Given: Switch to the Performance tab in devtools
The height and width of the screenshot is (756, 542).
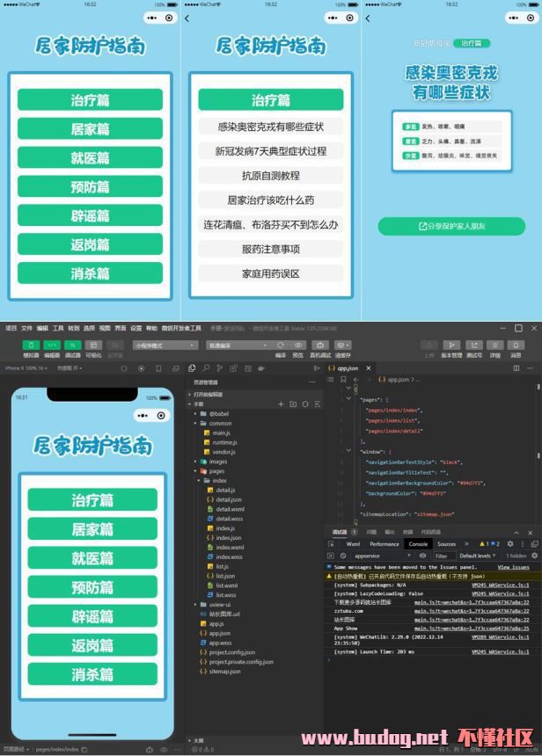Looking at the screenshot, I should coord(384,544).
